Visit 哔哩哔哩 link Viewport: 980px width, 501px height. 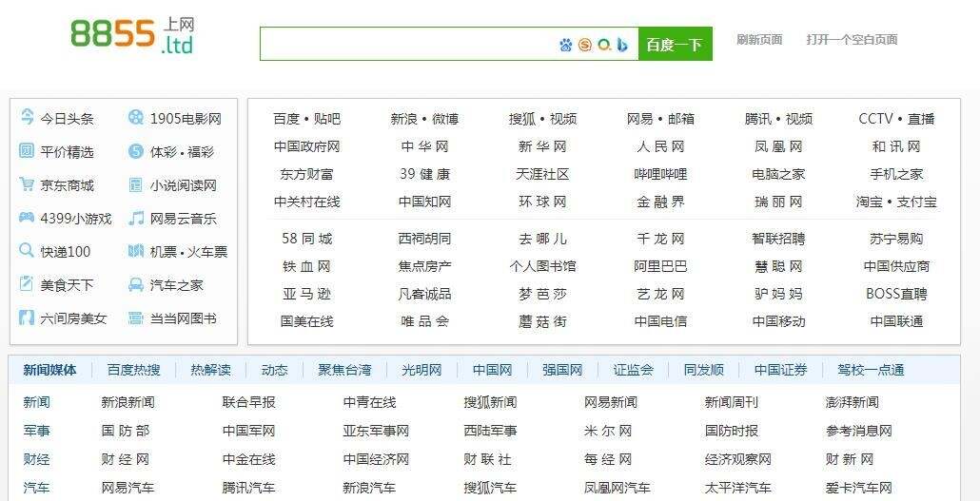[660, 174]
